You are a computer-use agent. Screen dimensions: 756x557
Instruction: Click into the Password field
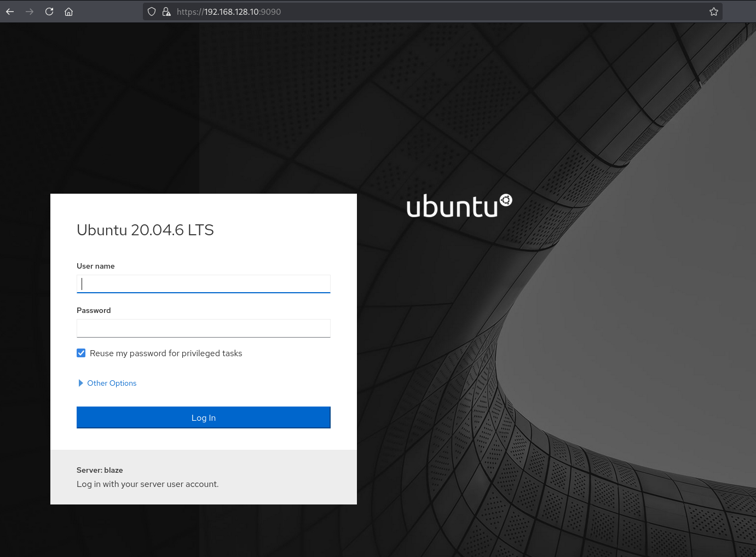click(x=204, y=328)
